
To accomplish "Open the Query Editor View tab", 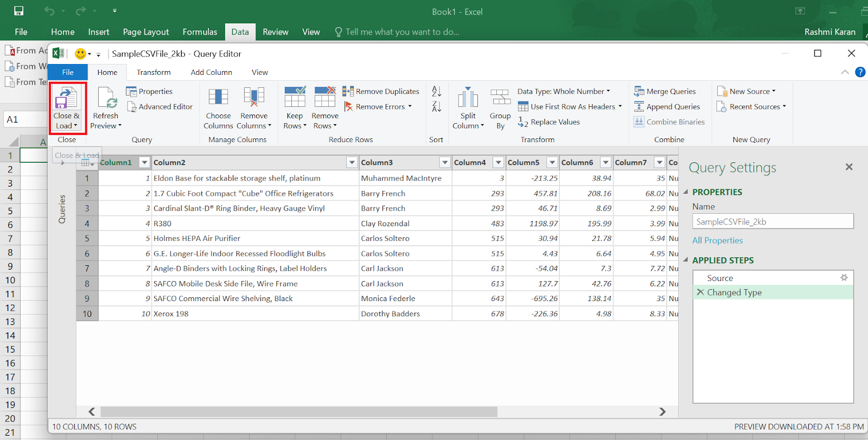I will 260,72.
